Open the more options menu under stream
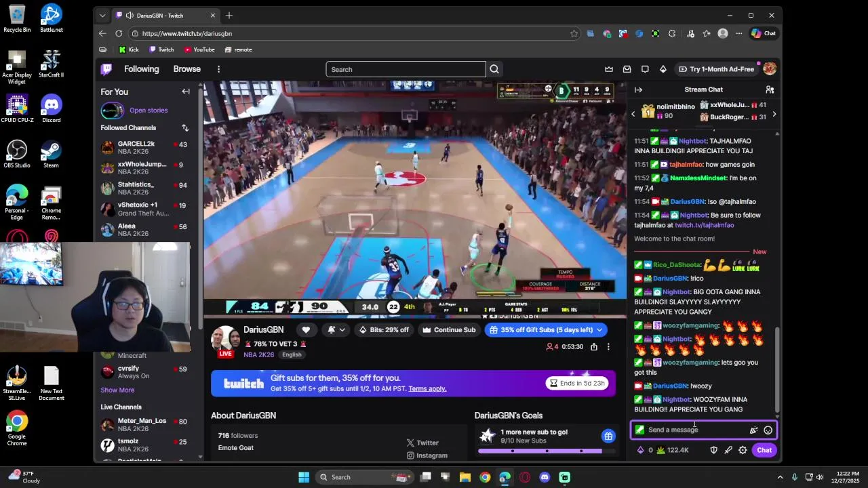Viewport: 868px width, 488px height. point(608,346)
